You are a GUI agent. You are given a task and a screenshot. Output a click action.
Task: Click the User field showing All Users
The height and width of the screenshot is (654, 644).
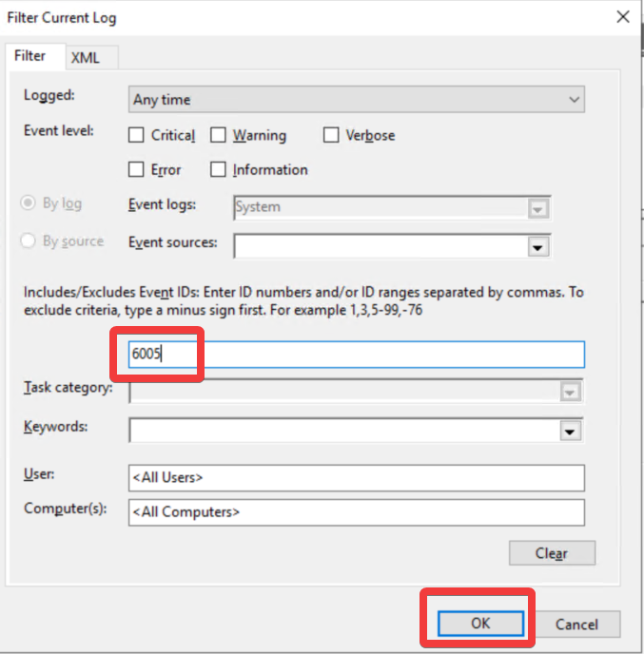[356, 477]
